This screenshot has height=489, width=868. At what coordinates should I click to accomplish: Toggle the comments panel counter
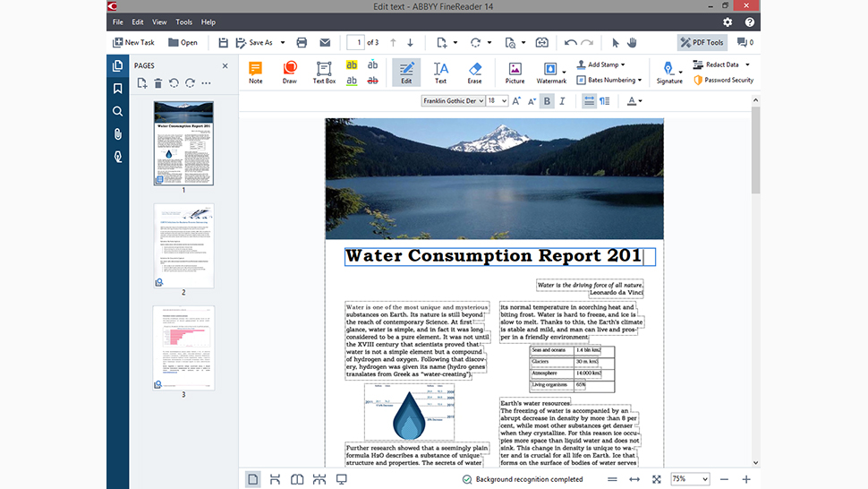745,43
